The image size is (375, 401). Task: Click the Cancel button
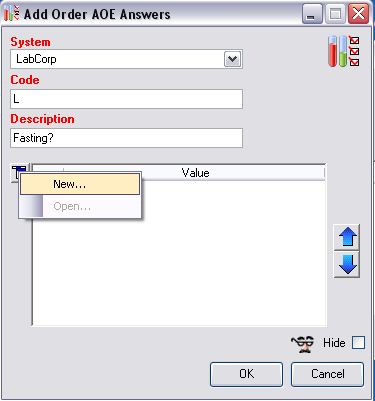click(327, 374)
